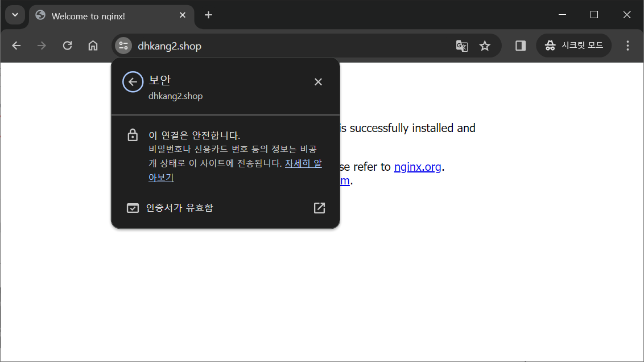
Task: Reload the current page
Action: [67, 46]
